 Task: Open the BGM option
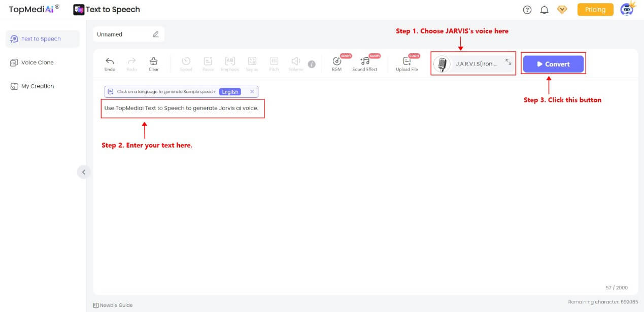337,64
